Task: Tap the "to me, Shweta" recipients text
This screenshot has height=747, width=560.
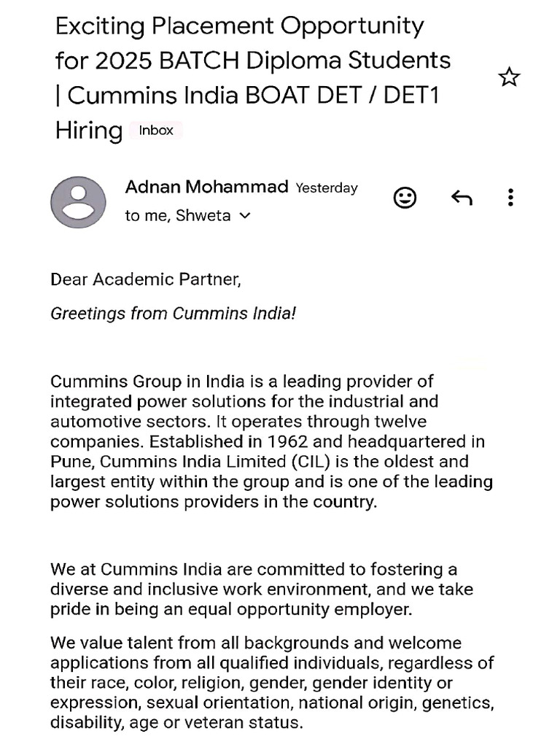Action: 177,216
